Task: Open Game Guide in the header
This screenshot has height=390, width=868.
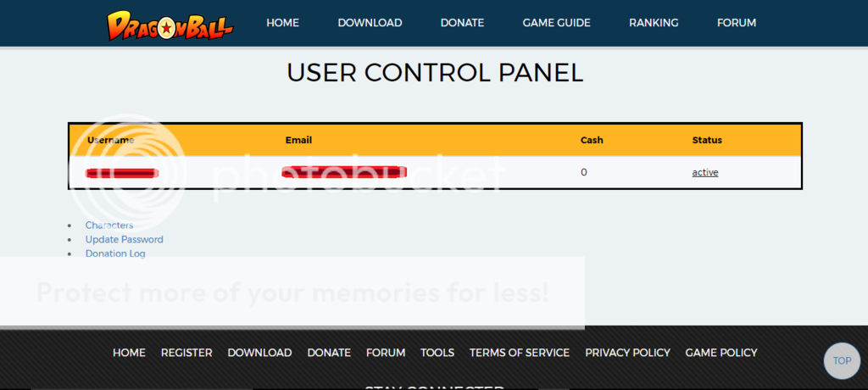Action: tap(556, 23)
